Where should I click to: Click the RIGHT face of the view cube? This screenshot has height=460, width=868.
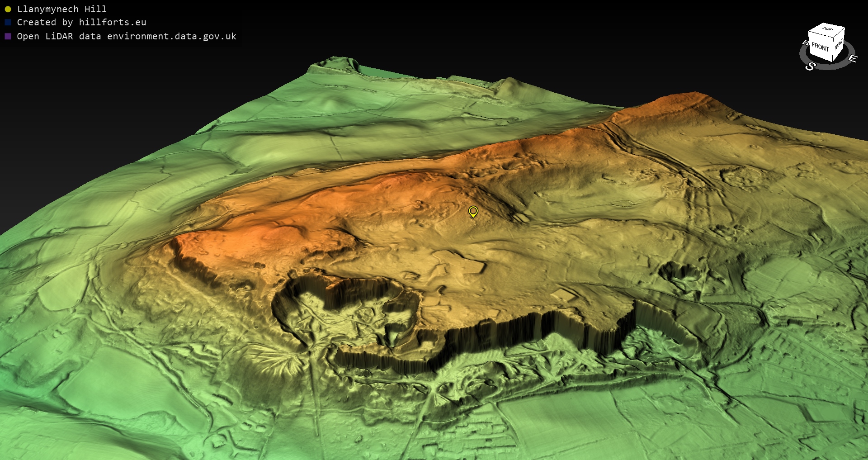[x=839, y=45]
